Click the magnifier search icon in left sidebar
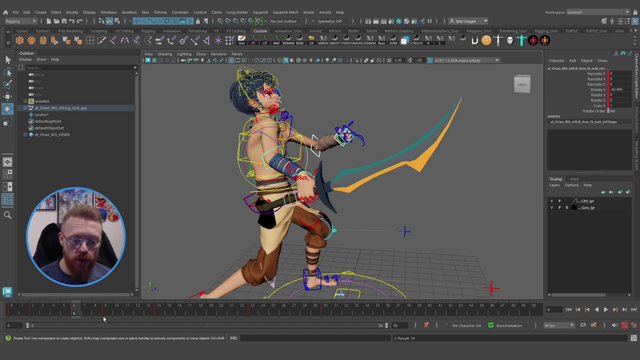The width and height of the screenshot is (640, 360). [7, 215]
